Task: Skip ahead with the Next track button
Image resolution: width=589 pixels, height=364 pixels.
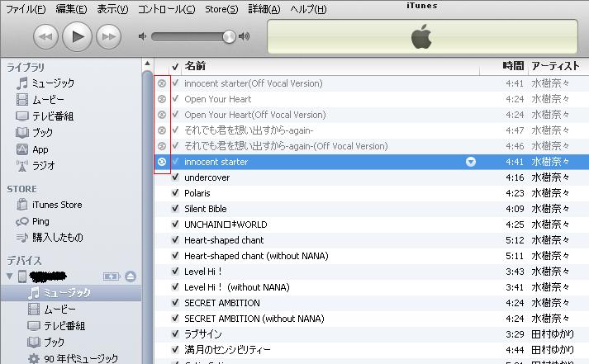Action: coord(108,37)
